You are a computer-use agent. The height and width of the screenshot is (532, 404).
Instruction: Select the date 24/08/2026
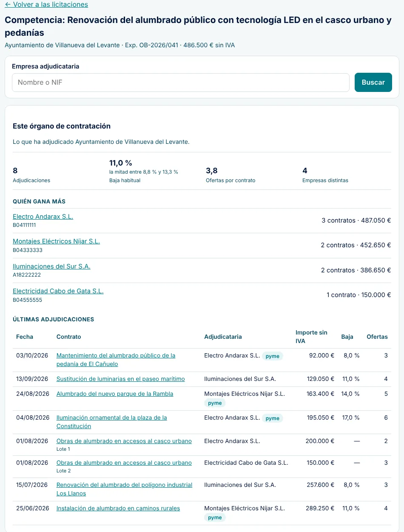coord(33,394)
